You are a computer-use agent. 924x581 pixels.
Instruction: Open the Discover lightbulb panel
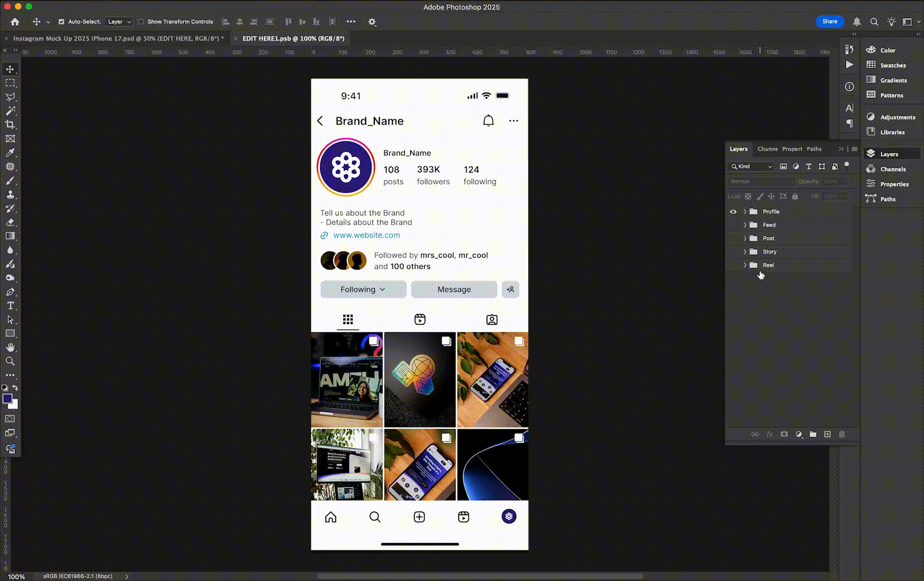click(x=891, y=22)
